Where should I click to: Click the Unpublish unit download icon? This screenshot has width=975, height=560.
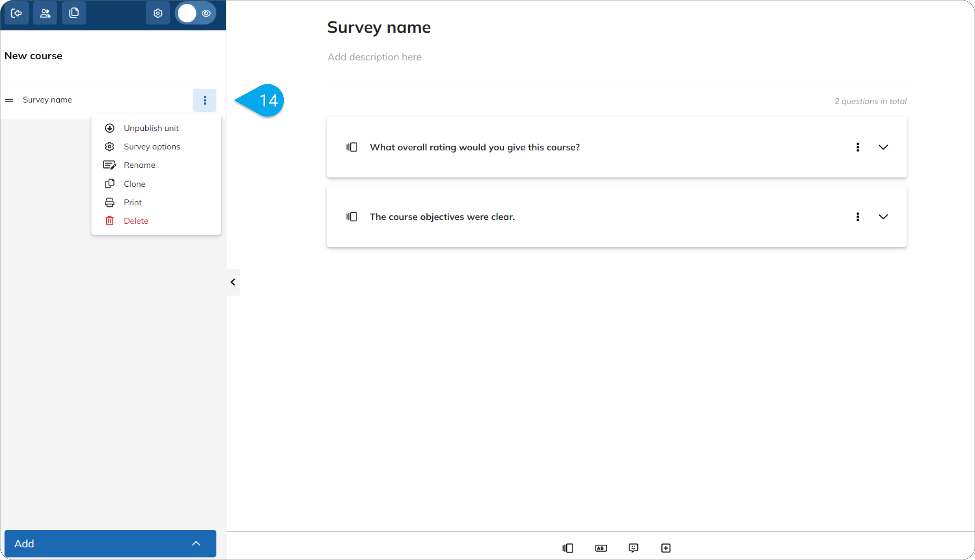[x=110, y=128]
